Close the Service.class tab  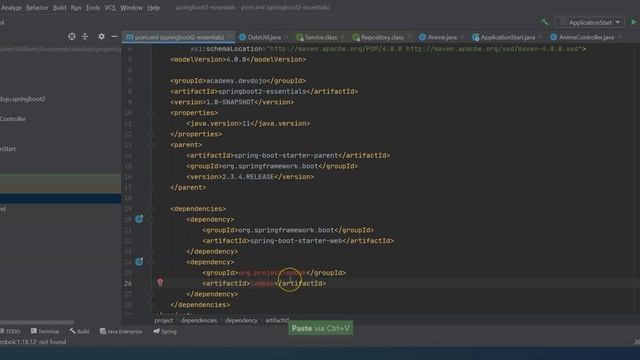pos(343,37)
